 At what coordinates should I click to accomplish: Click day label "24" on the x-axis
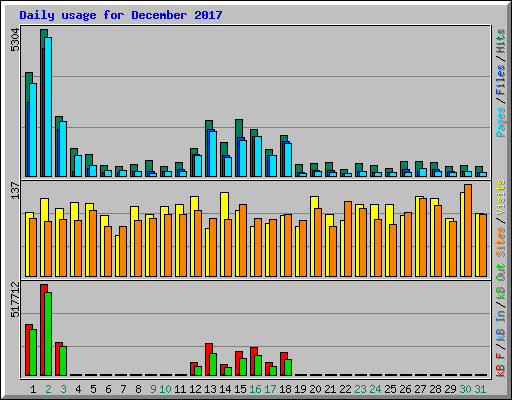click(375, 389)
